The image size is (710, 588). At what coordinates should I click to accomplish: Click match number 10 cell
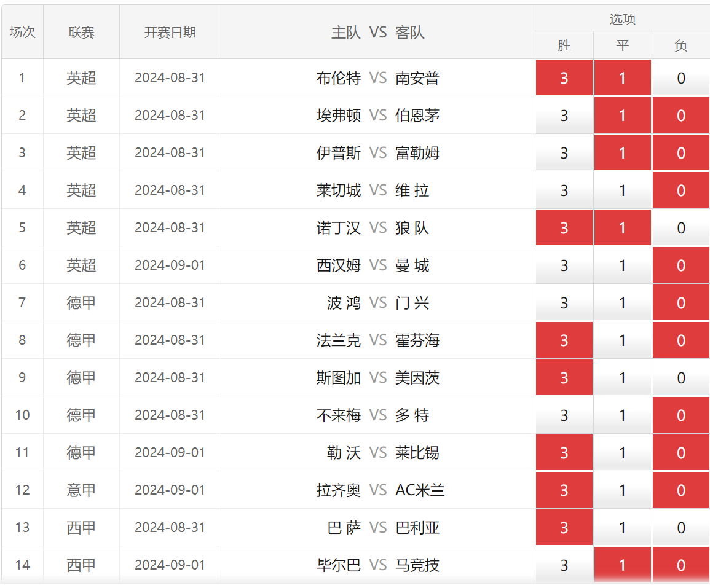[22, 415]
